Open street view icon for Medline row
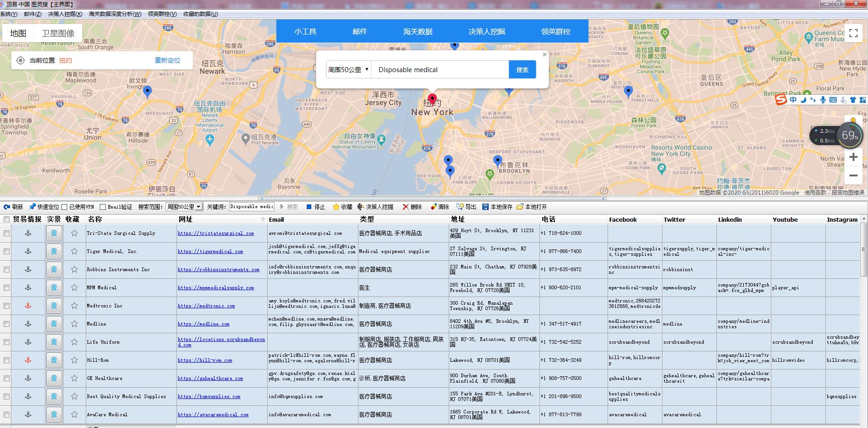Viewport: 868px width, 428px height. point(54,324)
